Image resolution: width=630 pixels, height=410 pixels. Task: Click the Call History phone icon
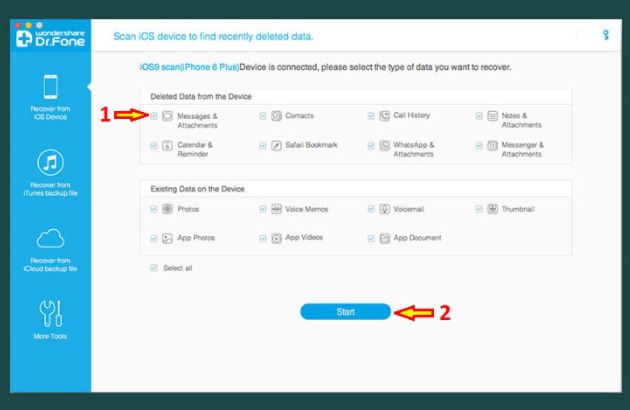[x=385, y=116]
